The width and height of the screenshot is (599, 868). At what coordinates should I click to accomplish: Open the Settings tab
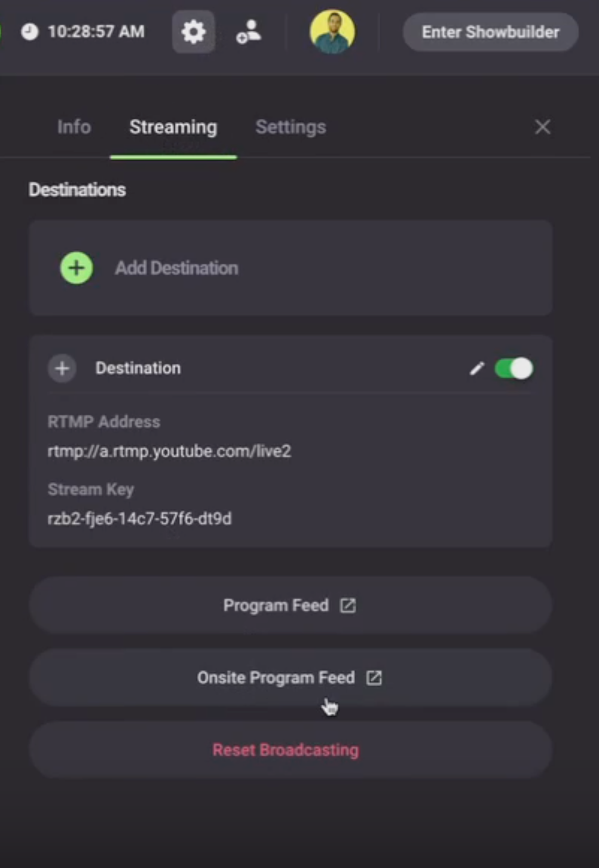tap(291, 127)
